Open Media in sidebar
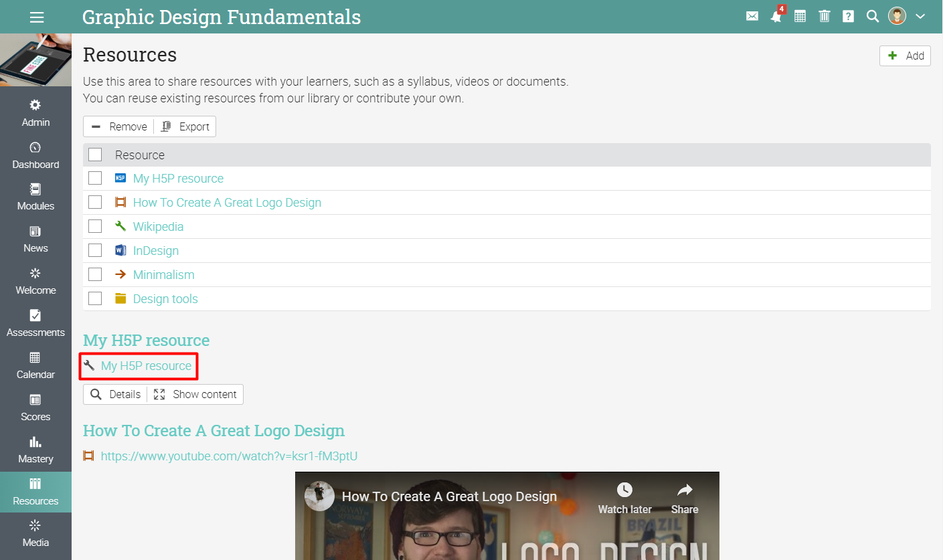Screen dimensions: 943x560 pos(35,534)
